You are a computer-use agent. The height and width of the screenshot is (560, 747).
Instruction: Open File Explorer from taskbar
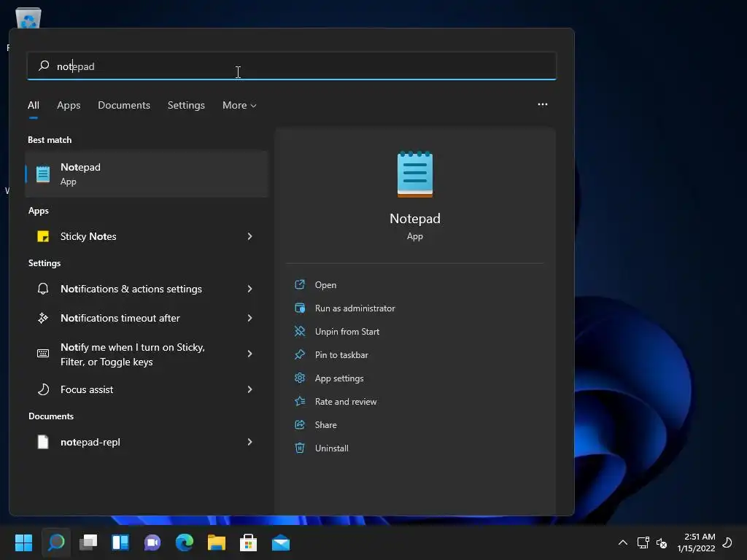[x=216, y=542]
